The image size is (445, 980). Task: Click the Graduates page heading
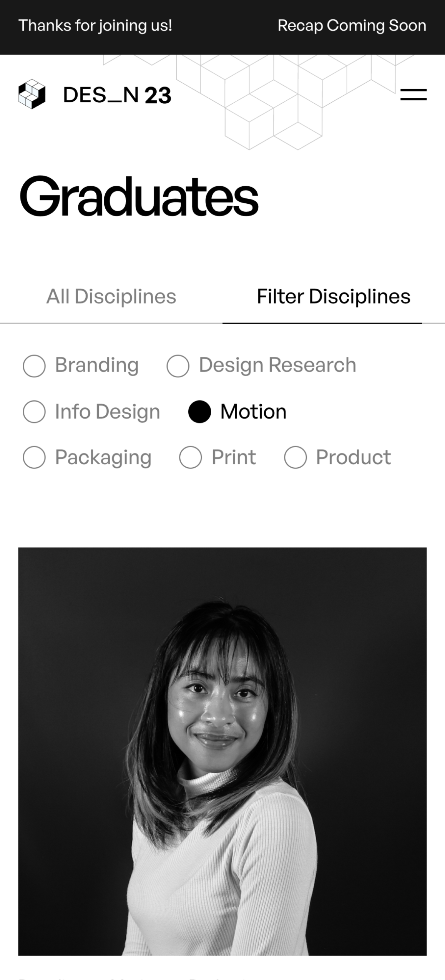(x=139, y=196)
